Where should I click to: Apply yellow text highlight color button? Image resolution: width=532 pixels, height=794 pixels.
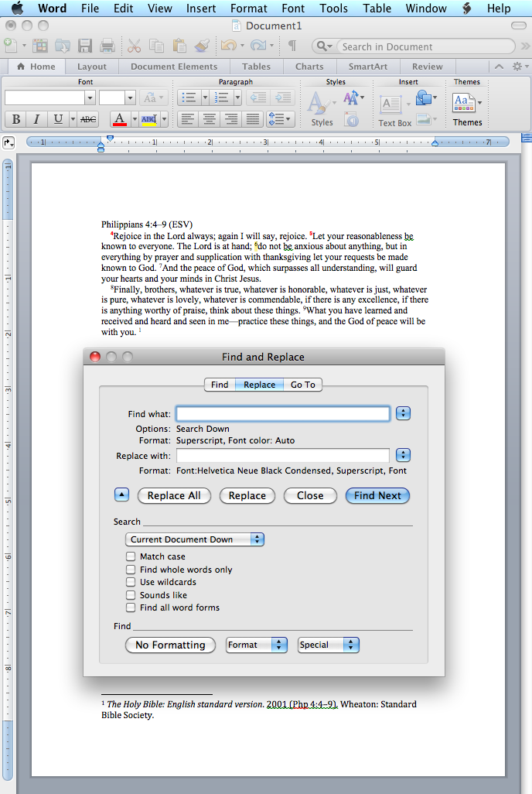pyautogui.click(x=148, y=119)
